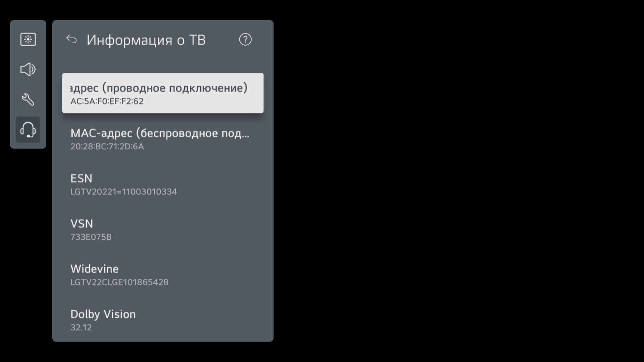
Task: Select the wireless MAC-адрес row
Action: pos(163,138)
